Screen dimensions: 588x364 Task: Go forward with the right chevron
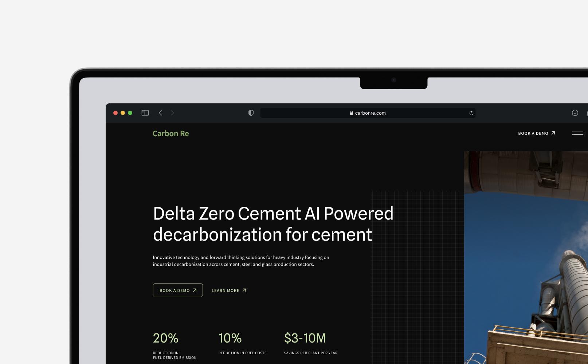point(173,113)
